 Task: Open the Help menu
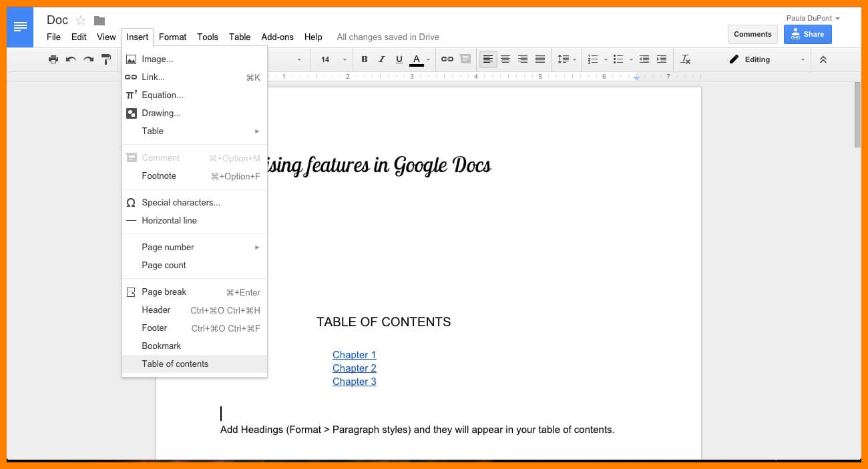tap(313, 37)
